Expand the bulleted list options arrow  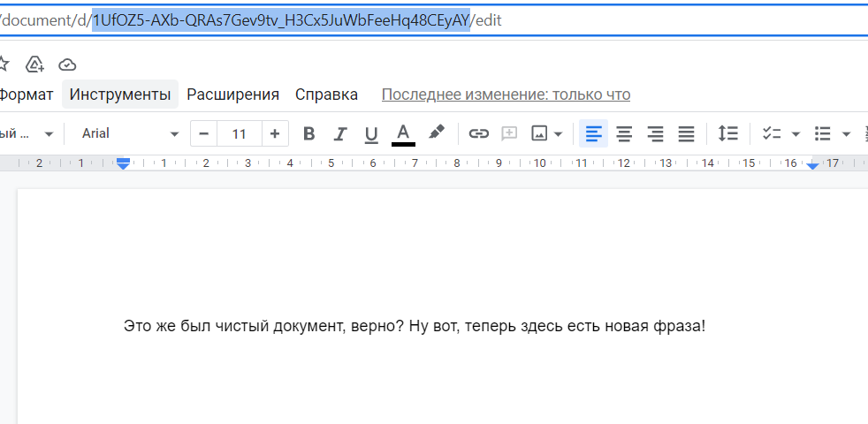coord(846,134)
